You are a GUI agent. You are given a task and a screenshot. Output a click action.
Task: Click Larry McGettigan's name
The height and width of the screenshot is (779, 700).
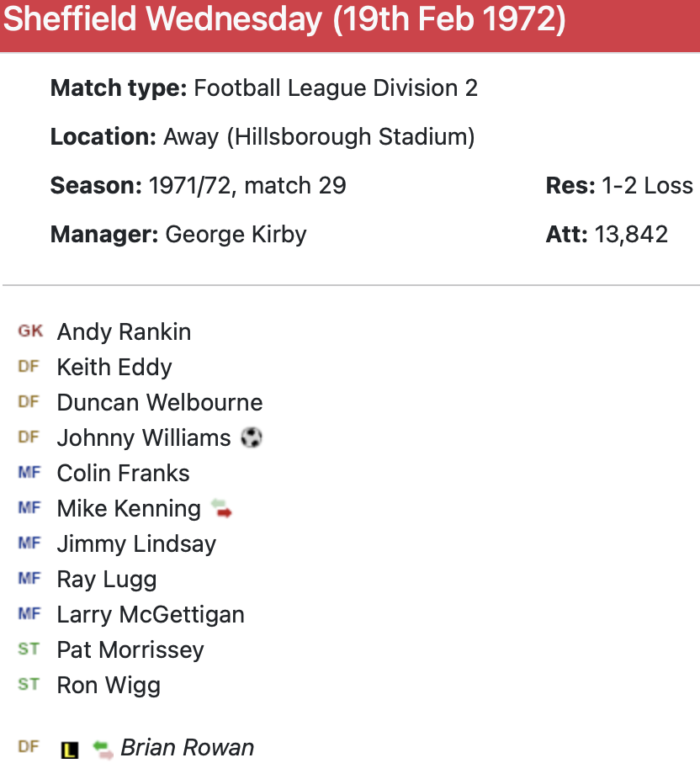click(x=151, y=615)
